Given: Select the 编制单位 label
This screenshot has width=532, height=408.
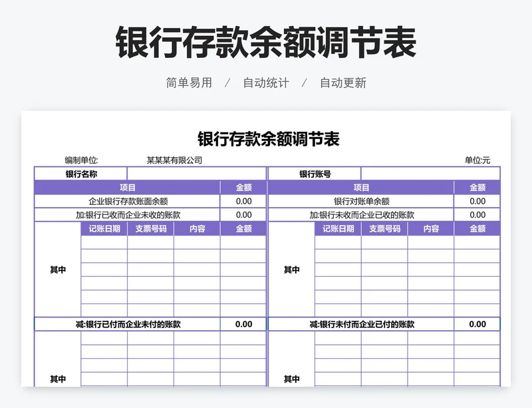Looking at the screenshot, I should click(81, 160).
